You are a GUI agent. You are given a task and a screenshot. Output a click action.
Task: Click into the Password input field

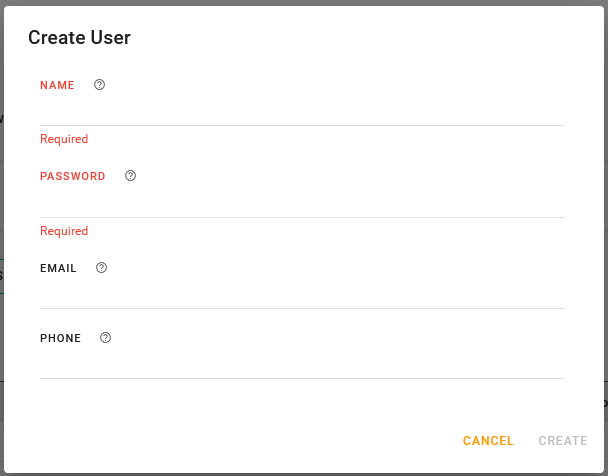(302, 201)
